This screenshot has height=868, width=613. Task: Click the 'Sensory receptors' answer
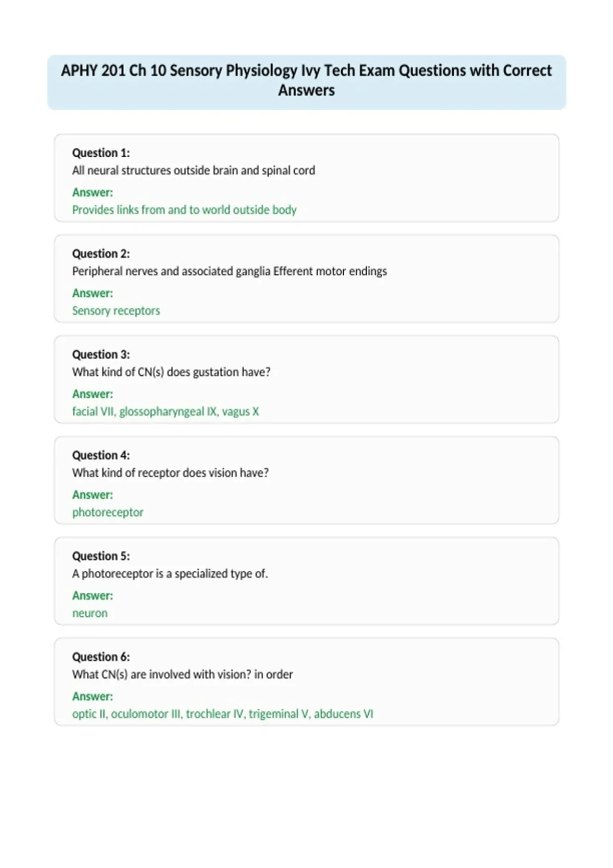pos(116,310)
